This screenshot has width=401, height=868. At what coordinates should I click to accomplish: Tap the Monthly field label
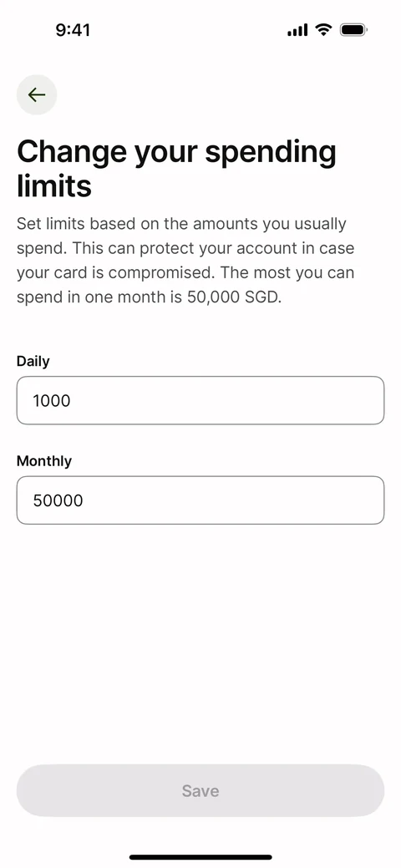pyautogui.click(x=44, y=461)
